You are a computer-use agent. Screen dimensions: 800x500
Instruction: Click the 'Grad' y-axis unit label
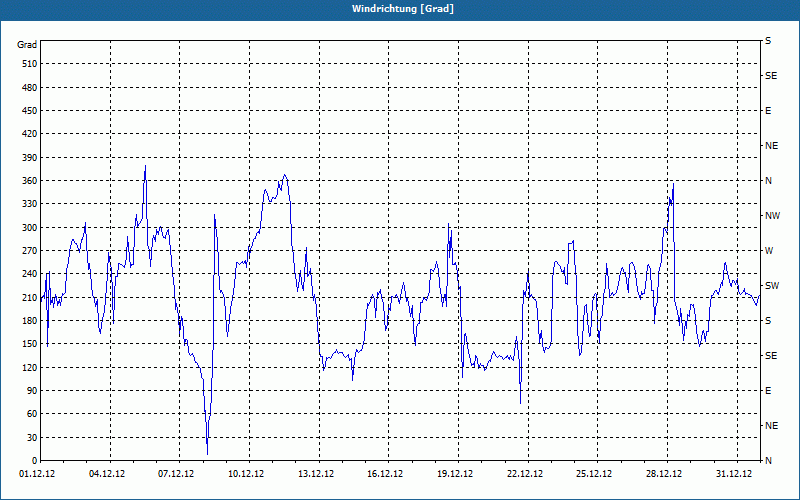[27, 45]
